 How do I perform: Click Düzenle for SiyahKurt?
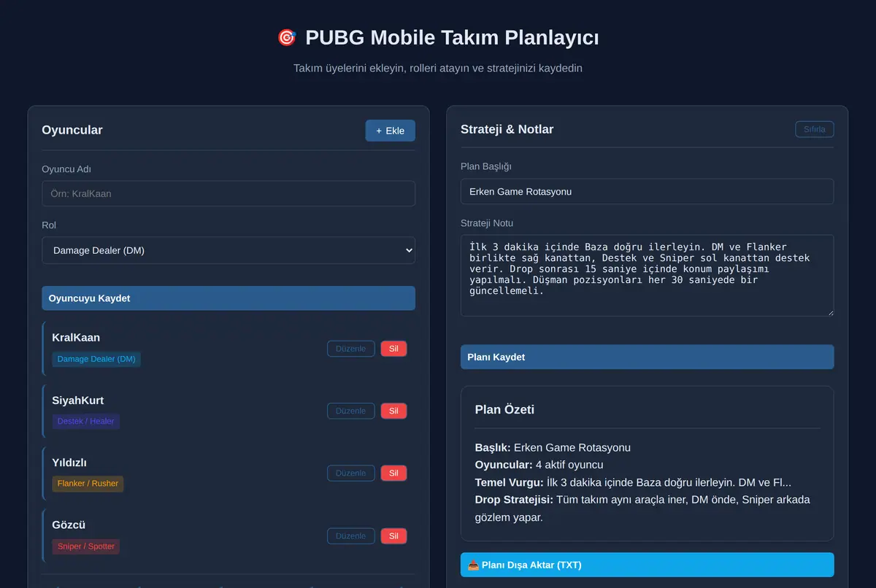[351, 411]
